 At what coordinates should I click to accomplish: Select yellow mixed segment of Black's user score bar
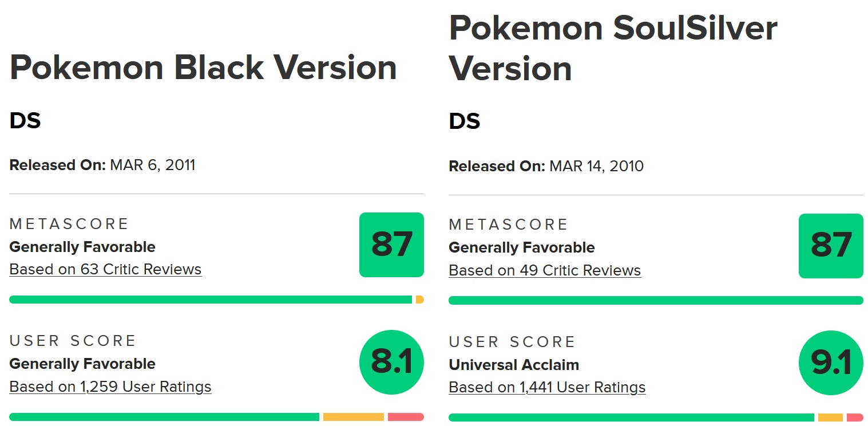click(x=353, y=417)
